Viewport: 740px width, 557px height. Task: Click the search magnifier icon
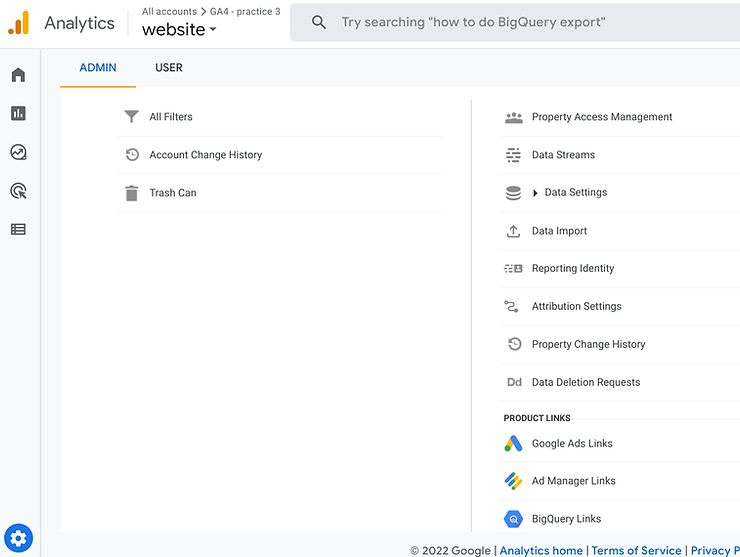click(319, 22)
